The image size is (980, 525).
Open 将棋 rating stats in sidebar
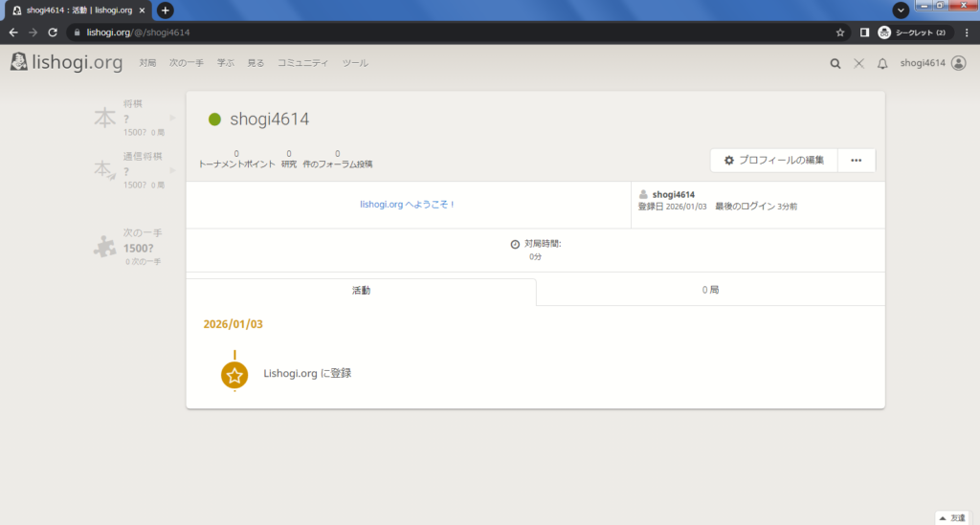[x=134, y=118]
